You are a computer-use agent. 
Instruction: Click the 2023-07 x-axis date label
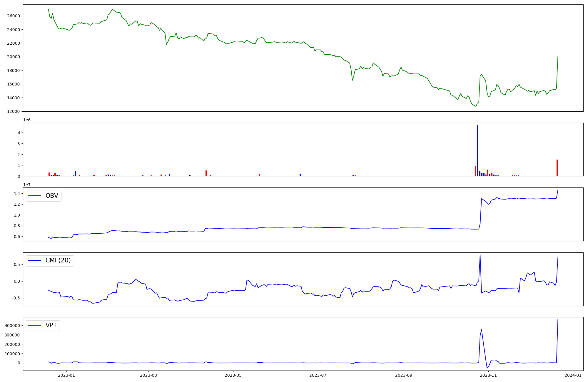318,375
